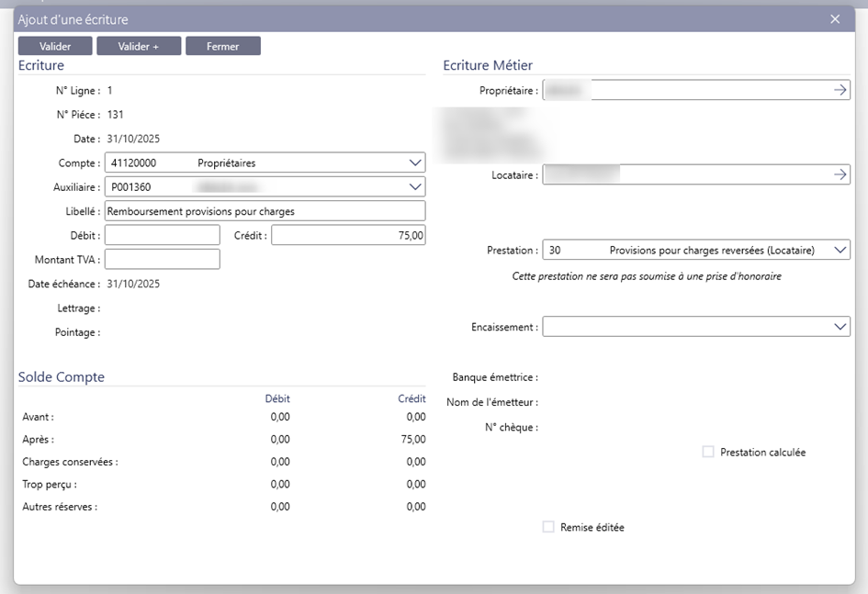
Task: Close the Ajout d'une écriture dialog
Action: (835, 19)
